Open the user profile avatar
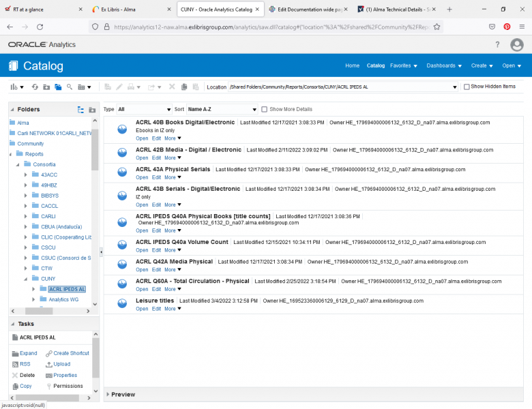Screen dimensions: 532x409 [x=517, y=44]
